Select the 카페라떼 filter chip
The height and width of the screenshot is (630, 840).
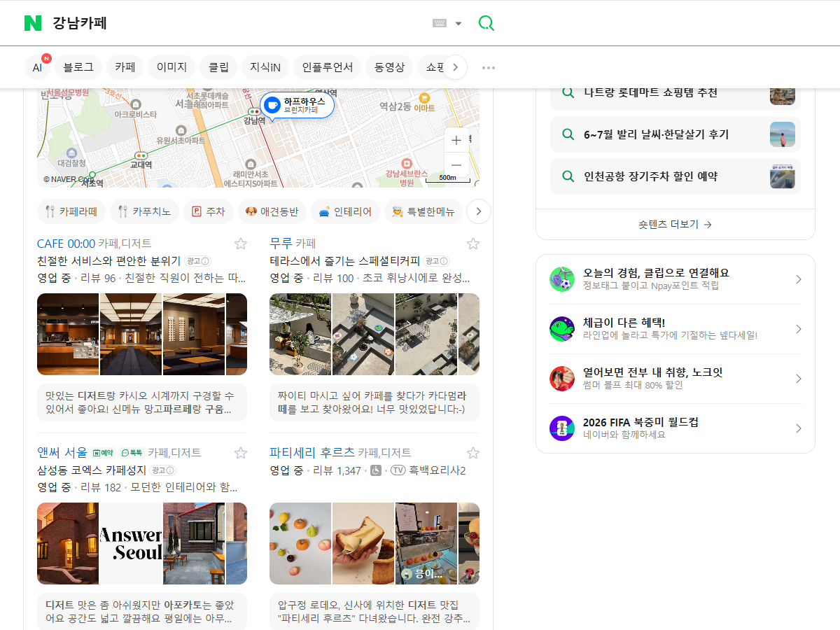tap(71, 211)
